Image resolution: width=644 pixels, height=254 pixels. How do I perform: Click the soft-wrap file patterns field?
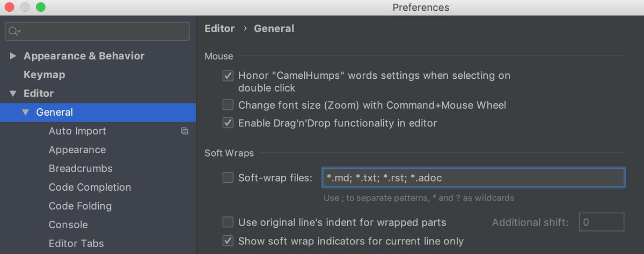pyautogui.click(x=473, y=177)
